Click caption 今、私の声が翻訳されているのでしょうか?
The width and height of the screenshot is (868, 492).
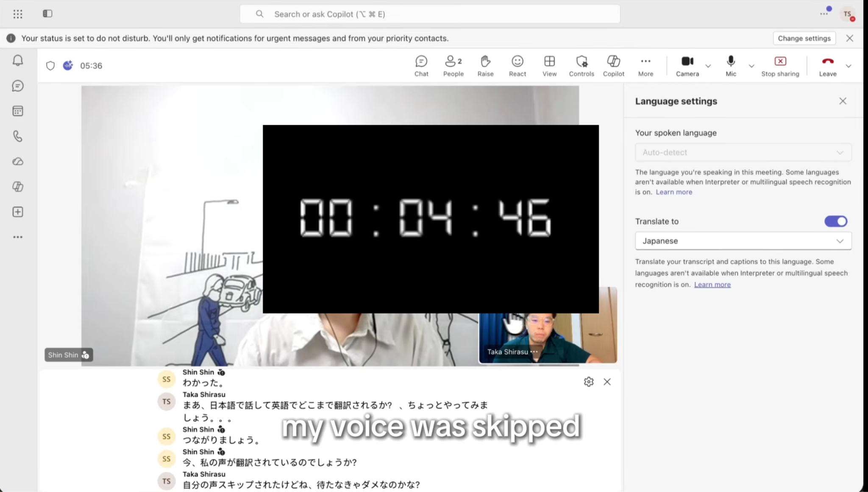pyautogui.click(x=270, y=462)
